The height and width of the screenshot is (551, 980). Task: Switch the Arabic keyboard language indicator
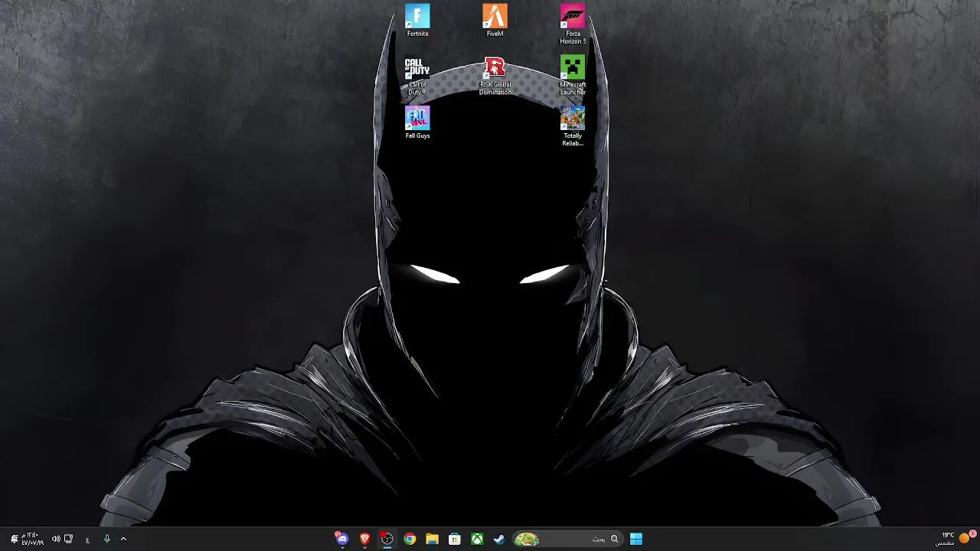click(87, 540)
